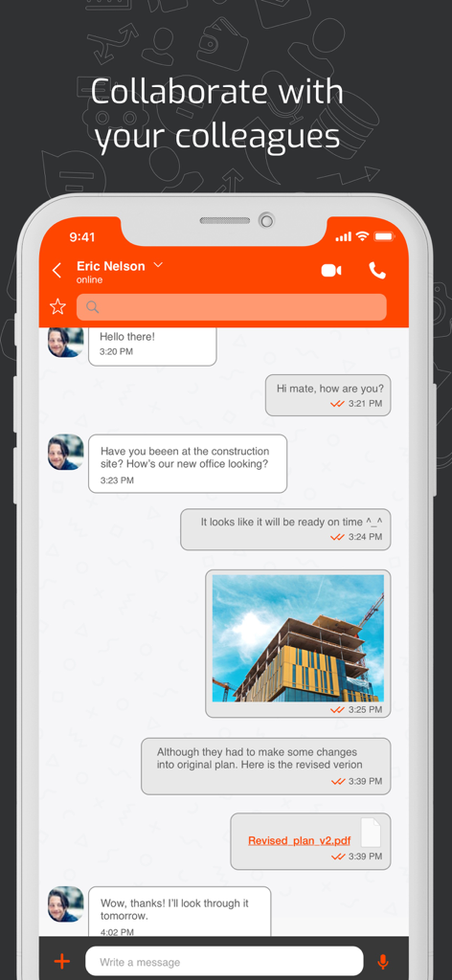452x980 pixels.
Task: Start a video call with Eric Nelson
Action: pyautogui.click(x=331, y=270)
